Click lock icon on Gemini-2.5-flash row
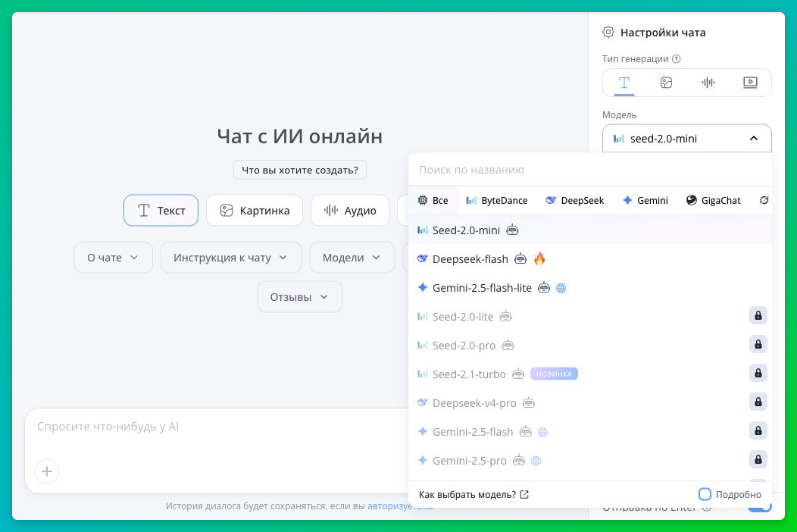The height and width of the screenshot is (532, 797). coord(758,431)
